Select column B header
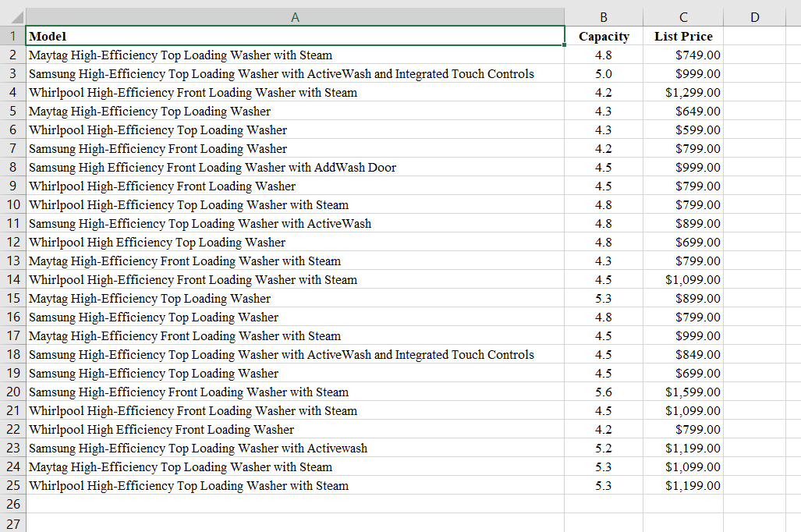Image resolution: width=801 pixels, height=532 pixels. 604,17
